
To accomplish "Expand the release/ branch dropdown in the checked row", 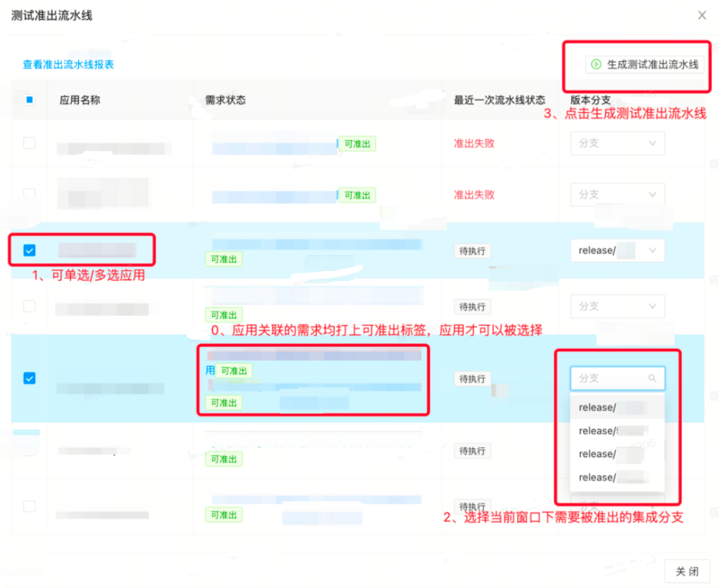I will 617,250.
